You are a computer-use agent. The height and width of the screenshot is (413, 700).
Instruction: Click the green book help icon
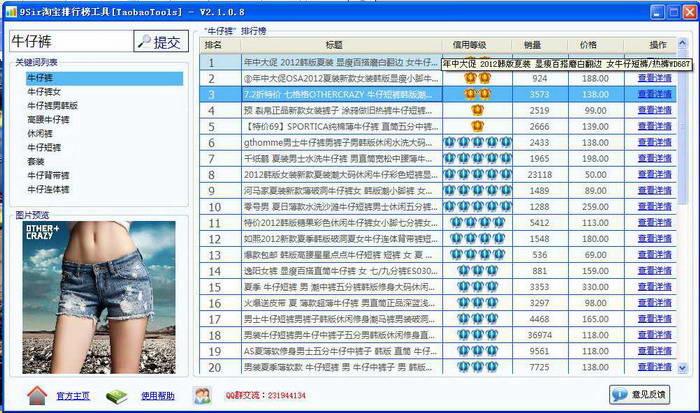117,395
